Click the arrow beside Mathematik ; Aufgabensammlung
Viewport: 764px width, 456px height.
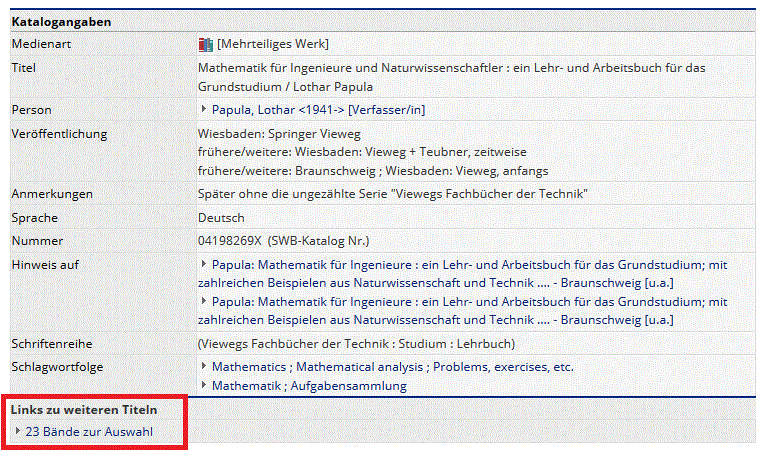pos(204,385)
